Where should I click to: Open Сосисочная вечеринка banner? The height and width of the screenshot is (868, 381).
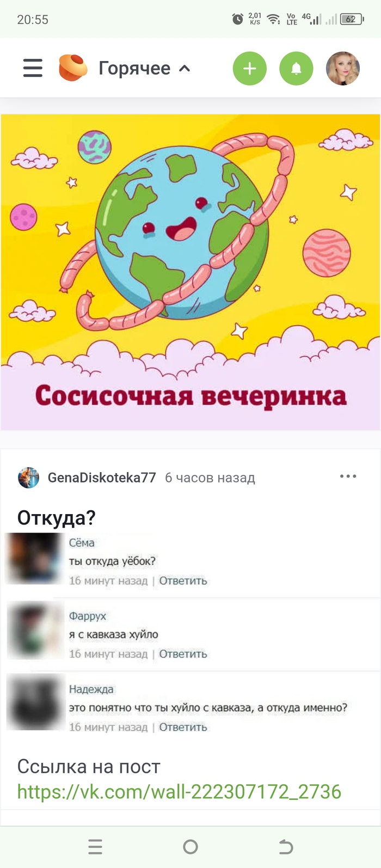(190, 272)
